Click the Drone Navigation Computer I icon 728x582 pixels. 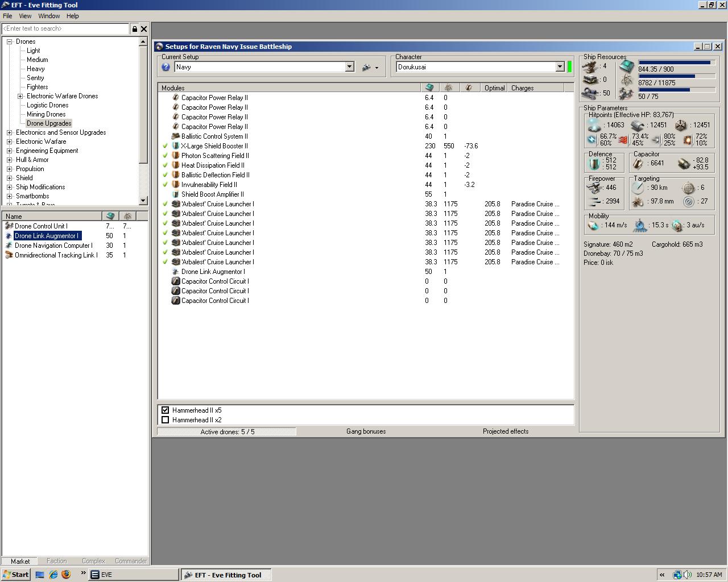point(9,245)
